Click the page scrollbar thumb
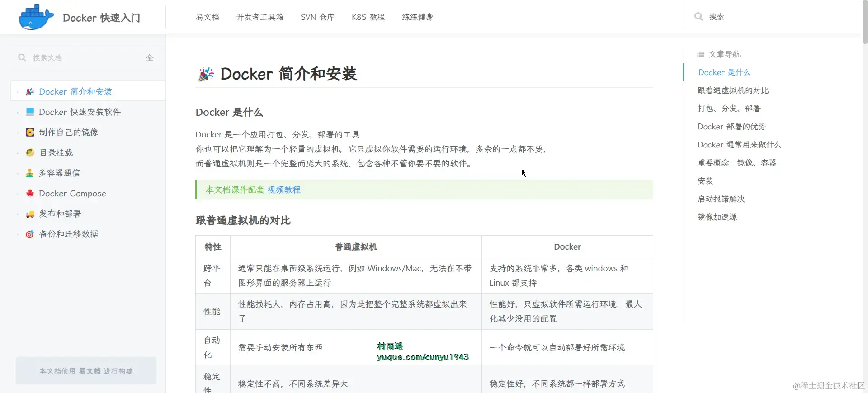The image size is (868, 393). coord(865,22)
